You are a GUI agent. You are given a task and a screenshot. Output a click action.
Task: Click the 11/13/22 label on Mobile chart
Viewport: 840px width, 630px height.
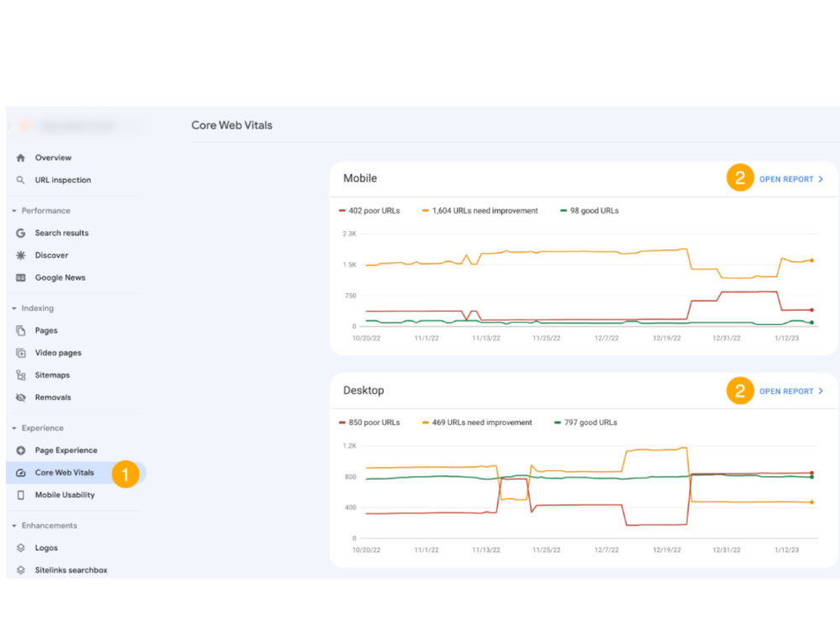(486, 339)
